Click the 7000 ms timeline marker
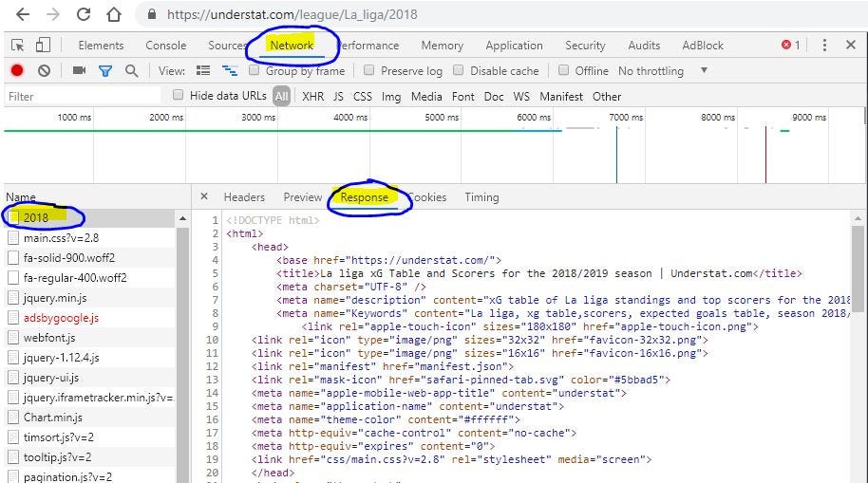The height and width of the screenshot is (483, 868). tap(626, 117)
